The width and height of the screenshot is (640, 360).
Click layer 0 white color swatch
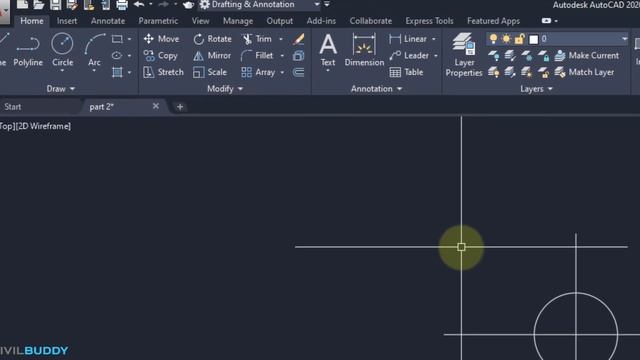533,39
